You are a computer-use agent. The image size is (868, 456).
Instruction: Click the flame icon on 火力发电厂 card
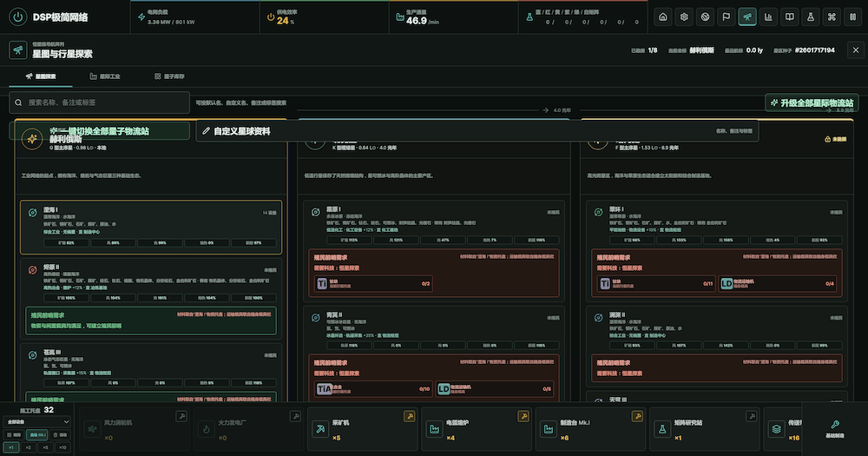pyautogui.click(x=206, y=429)
